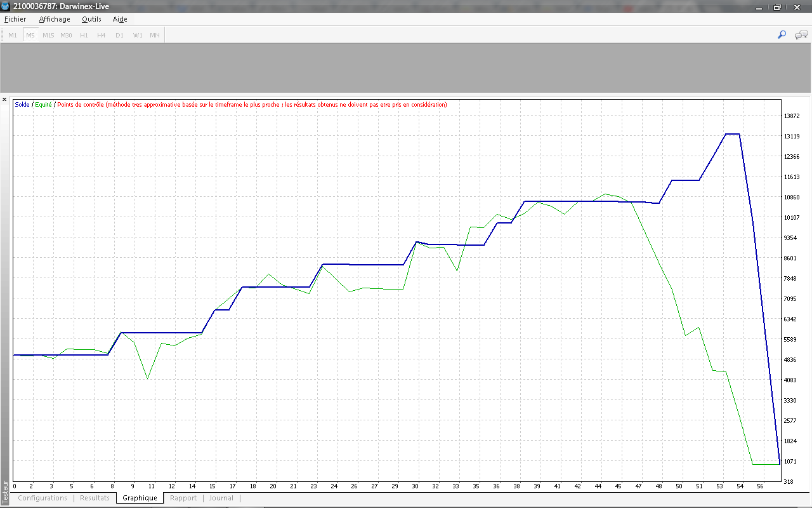
Task: Go to the Rapport tab
Action: coord(183,498)
